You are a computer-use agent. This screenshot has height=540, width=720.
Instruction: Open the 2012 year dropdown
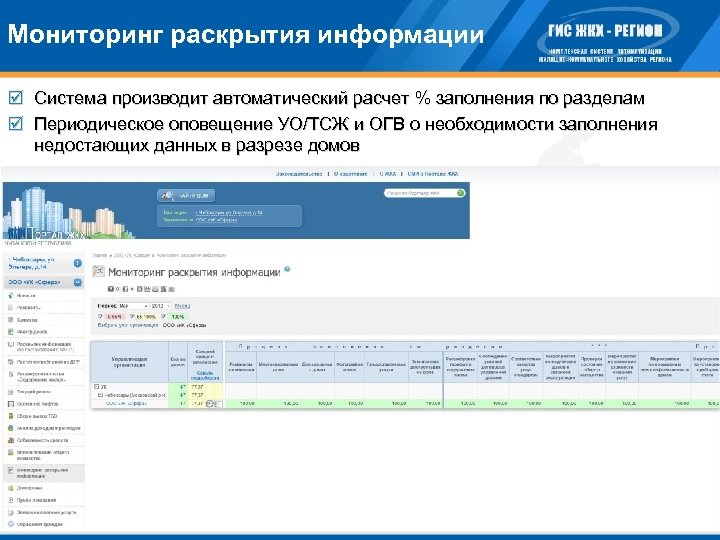(x=161, y=306)
